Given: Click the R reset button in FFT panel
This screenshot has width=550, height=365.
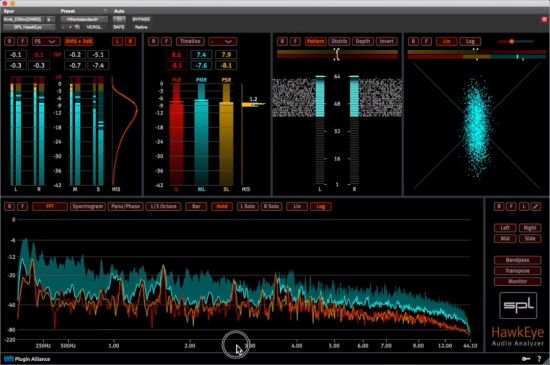Looking at the screenshot, I should tap(9, 207).
